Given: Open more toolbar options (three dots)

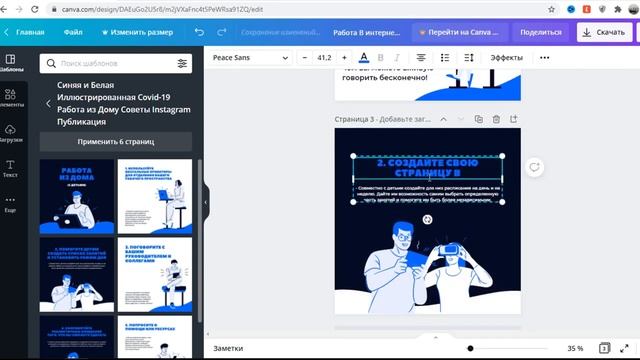Looking at the screenshot, I should click(544, 58).
